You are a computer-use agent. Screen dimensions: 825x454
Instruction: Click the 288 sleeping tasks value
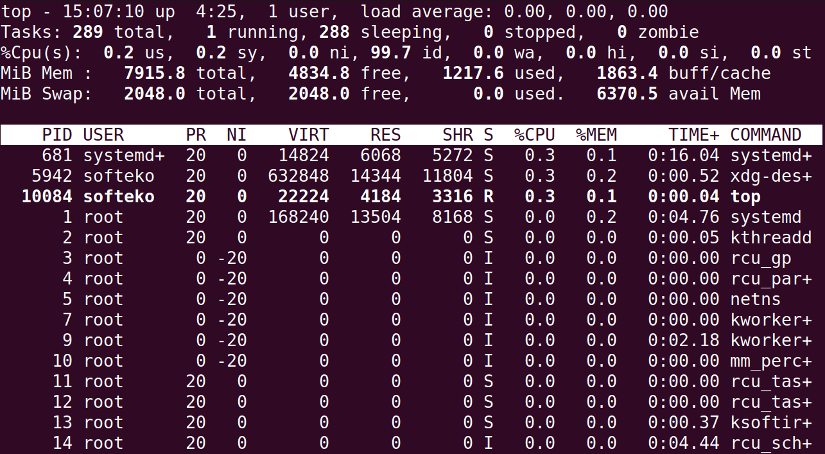click(x=334, y=32)
